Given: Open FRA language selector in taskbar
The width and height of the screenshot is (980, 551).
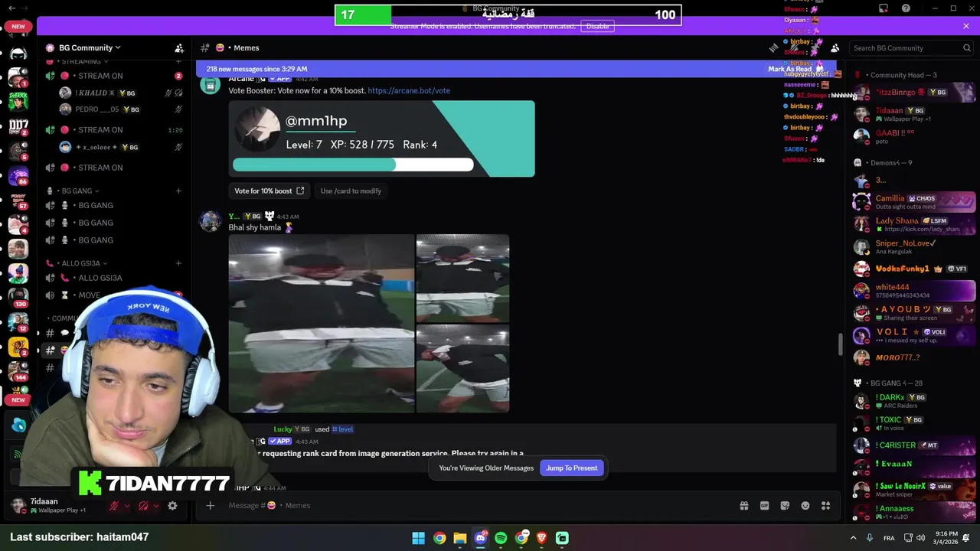Looking at the screenshot, I should coord(889,538).
